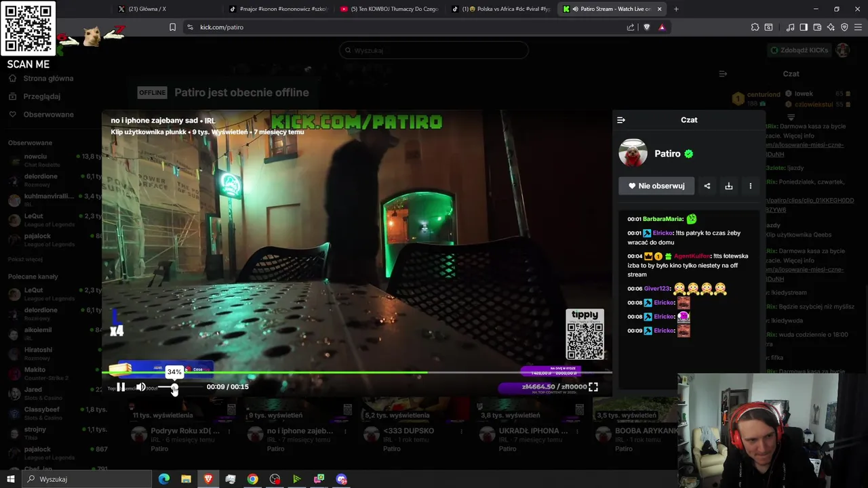Expand followed list with Pokaż więcej
This screenshot has height=488, width=868.
pyautogui.click(x=25, y=259)
